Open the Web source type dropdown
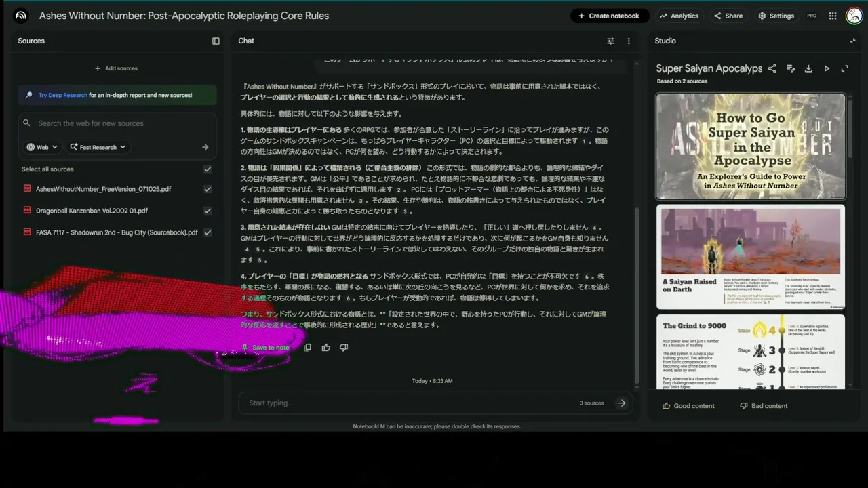Screen dimensions: 868x488 [42, 147]
